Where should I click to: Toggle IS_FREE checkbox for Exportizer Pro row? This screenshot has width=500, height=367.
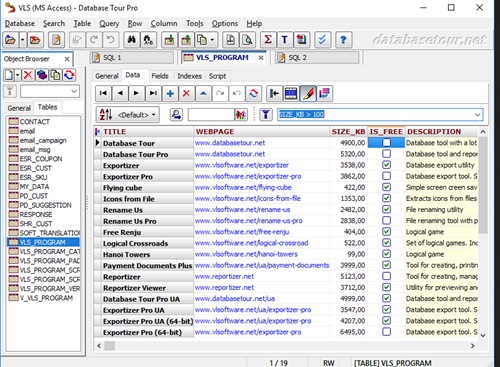tap(386, 176)
